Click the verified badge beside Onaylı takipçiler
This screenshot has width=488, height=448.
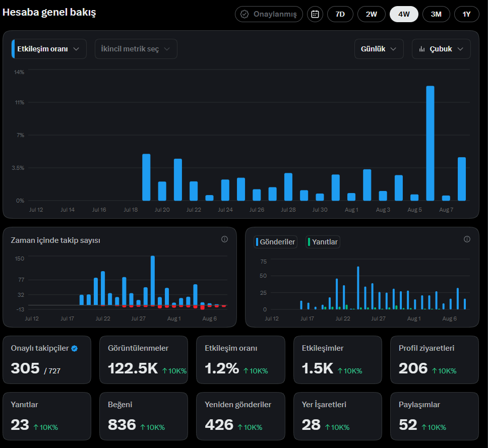(75, 348)
